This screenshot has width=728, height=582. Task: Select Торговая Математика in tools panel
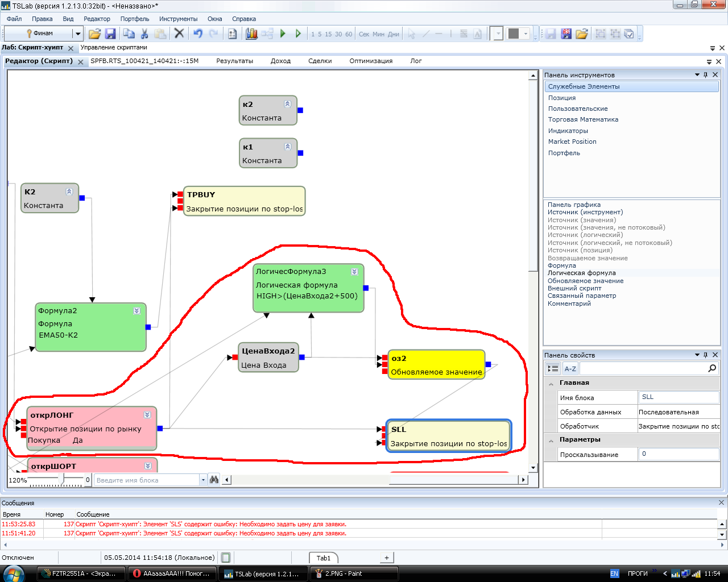tap(583, 119)
